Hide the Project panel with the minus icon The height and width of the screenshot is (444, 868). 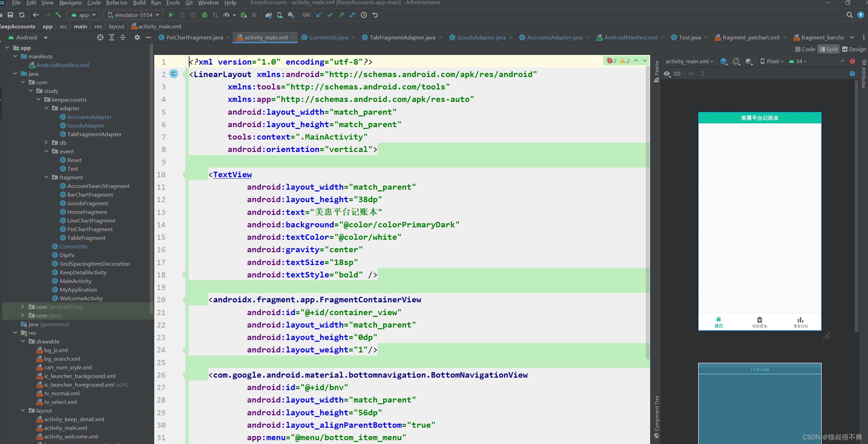[x=148, y=37]
